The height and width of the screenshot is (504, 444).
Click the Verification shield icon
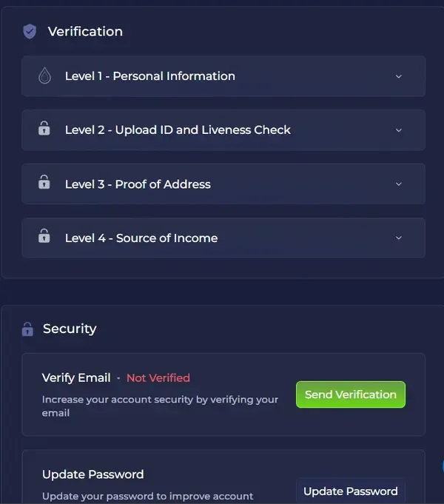point(30,31)
